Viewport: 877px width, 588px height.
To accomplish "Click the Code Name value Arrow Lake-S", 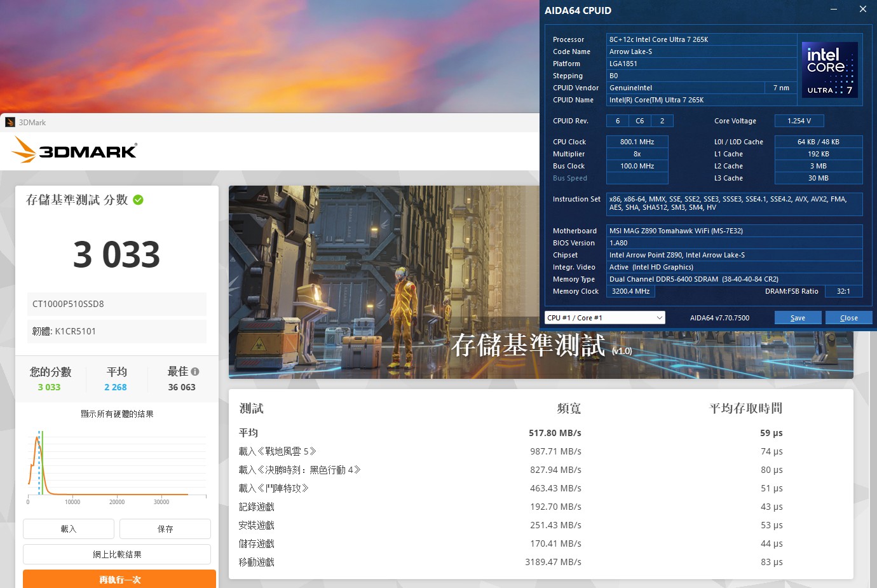I will (x=702, y=51).
